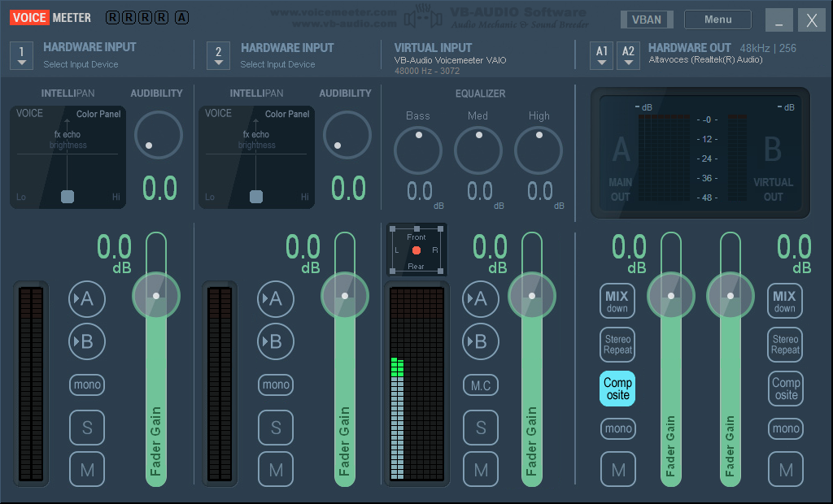Toggle bus B routing on Virtual Input
The image size is (833, 504).
click(x=480, y=341)
